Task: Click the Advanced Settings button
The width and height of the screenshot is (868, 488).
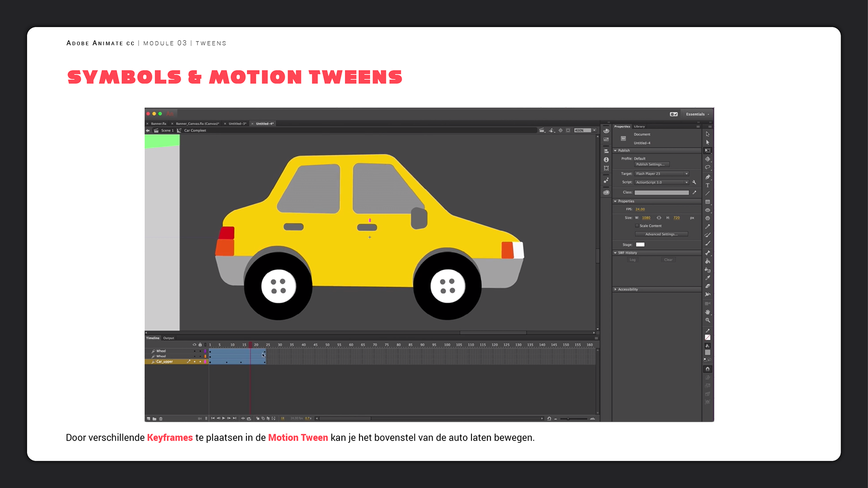Action: coord(661,234)
